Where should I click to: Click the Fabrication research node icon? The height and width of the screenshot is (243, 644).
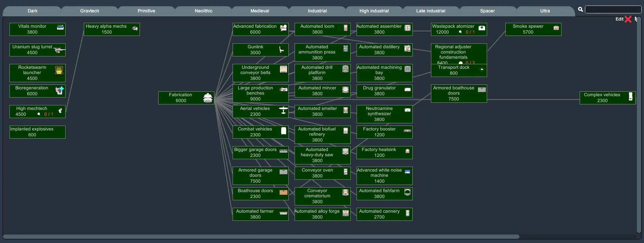coord(207,98)
